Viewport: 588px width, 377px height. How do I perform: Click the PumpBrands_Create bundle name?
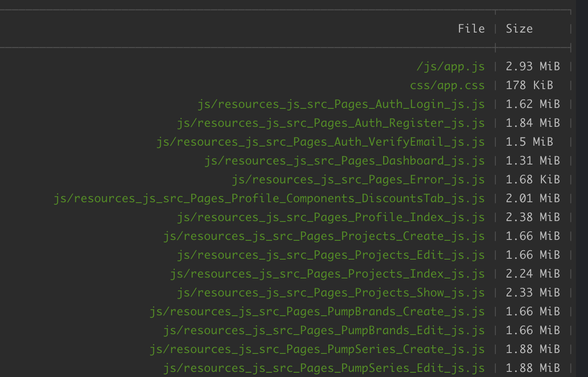point(318,311)
